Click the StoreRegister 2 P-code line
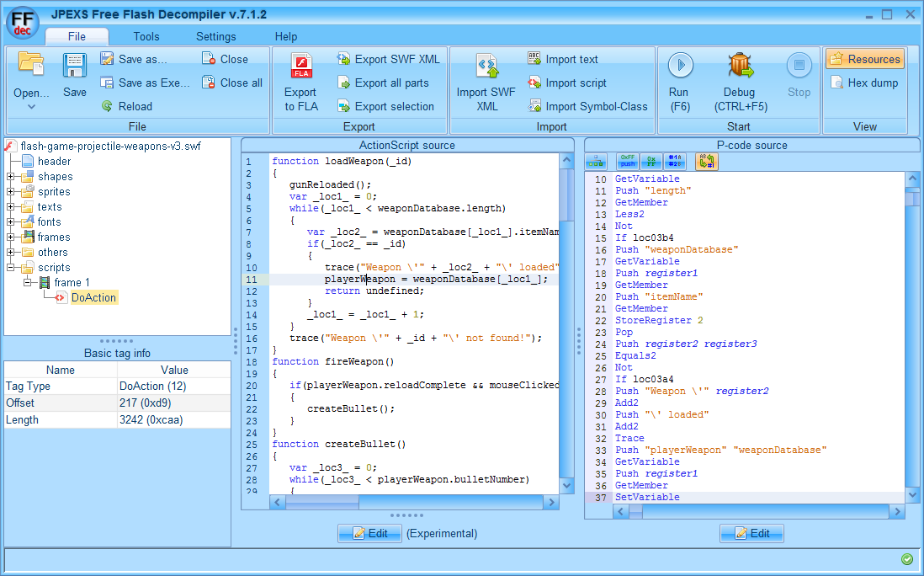Image resolution: width=924 pixels, height=576 pixels. (659, 320)
